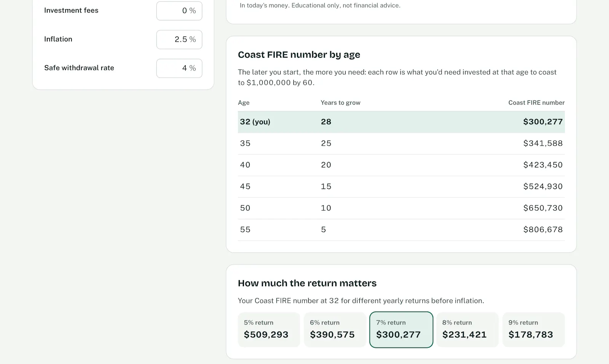The height and width of the screenshot is (364, 609).
Task: Select the 9% return card
Action: pos(534,329)
